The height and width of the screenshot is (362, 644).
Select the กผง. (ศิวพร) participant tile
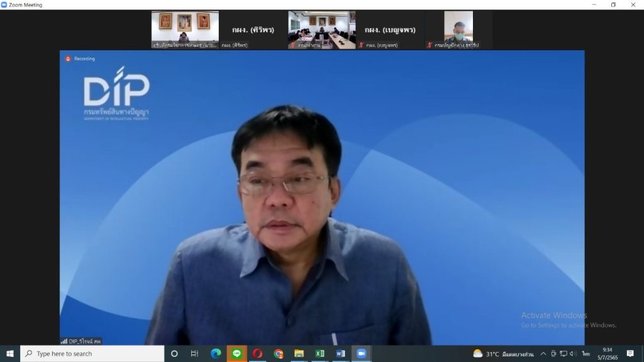[x=253, y=30]
